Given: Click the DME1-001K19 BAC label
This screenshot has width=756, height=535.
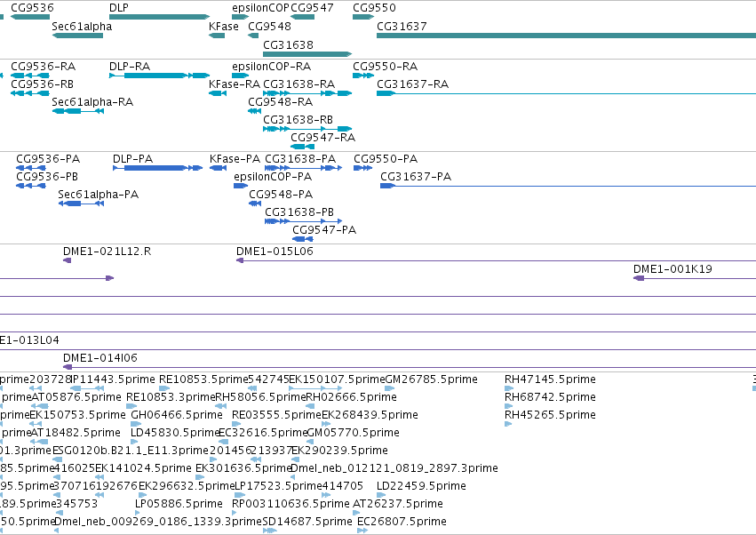Looking at the screenshot, I should (x=672, y=269).
